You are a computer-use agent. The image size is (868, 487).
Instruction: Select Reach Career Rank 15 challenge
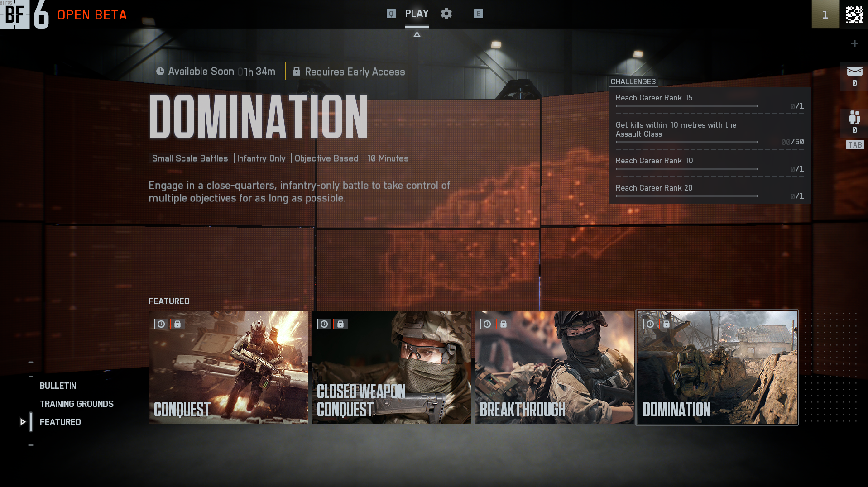(x=710, y=101)
